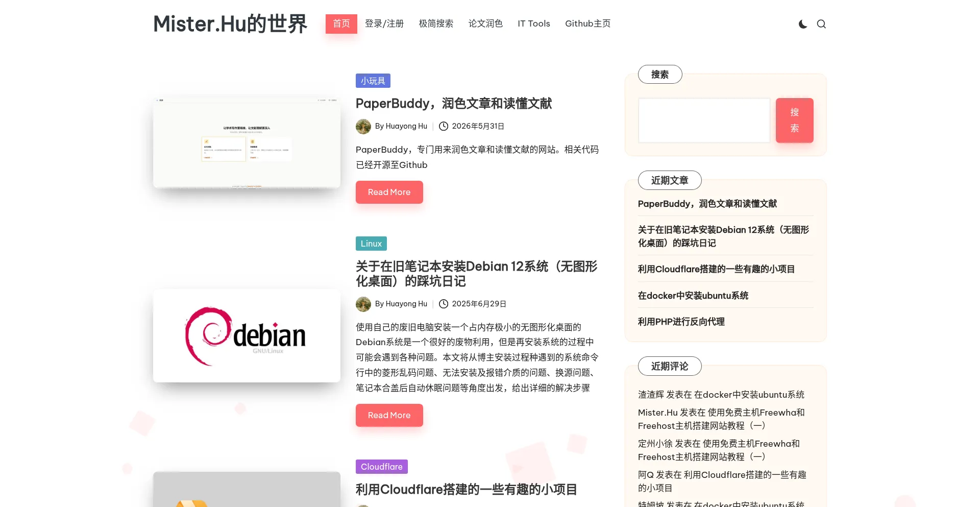Screen dimensions: 980x507
Task: Open Debian 12 post title in main list
Action: click(476, 274)
